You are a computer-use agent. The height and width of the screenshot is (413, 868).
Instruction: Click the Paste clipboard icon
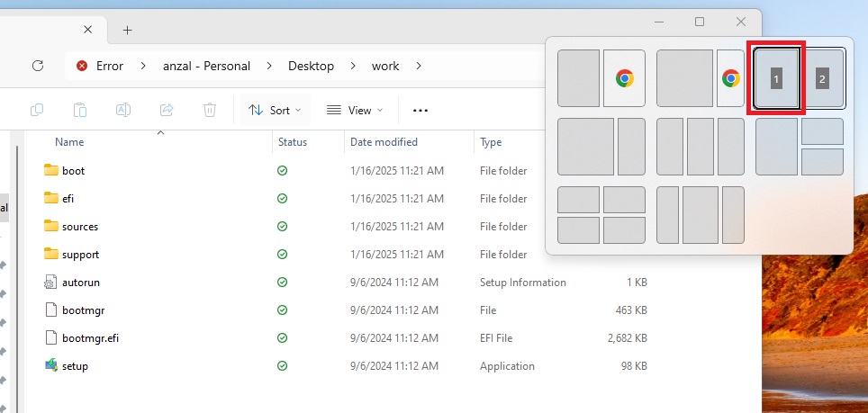pyautogui.click(x=80, y=110)
